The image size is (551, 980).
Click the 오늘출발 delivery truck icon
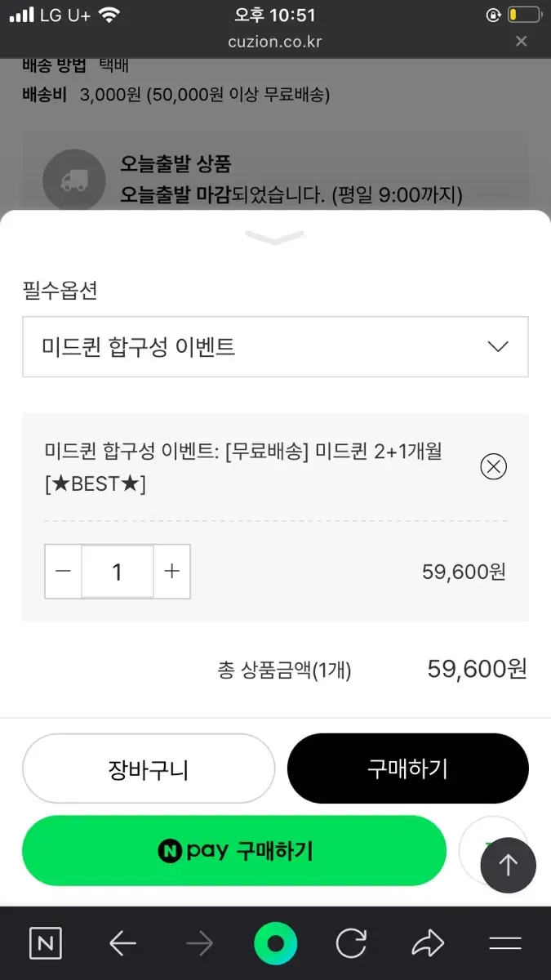click(x=73, y=180)
